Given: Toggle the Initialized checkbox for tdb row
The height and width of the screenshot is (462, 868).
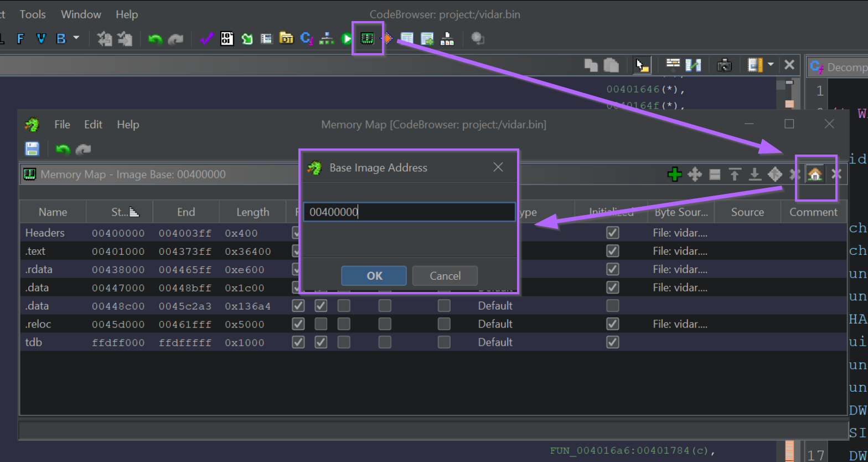Looking at the screenshot, I should (x=612, y=342).
